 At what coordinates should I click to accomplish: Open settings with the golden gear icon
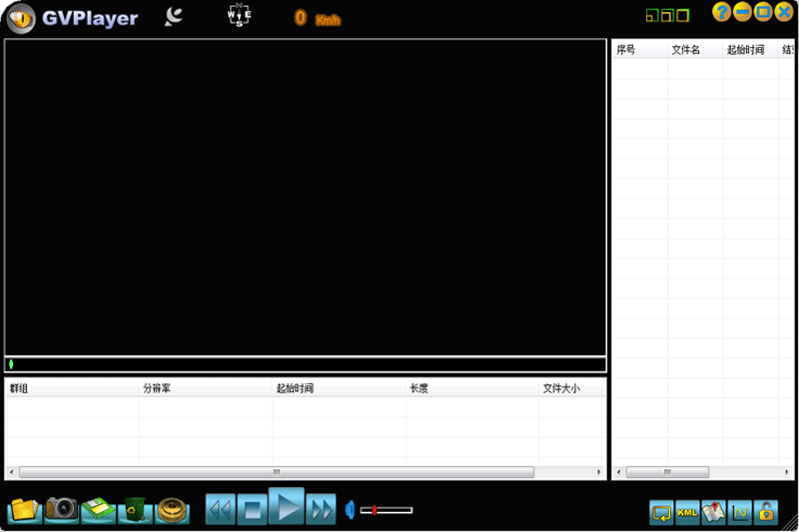172,510
